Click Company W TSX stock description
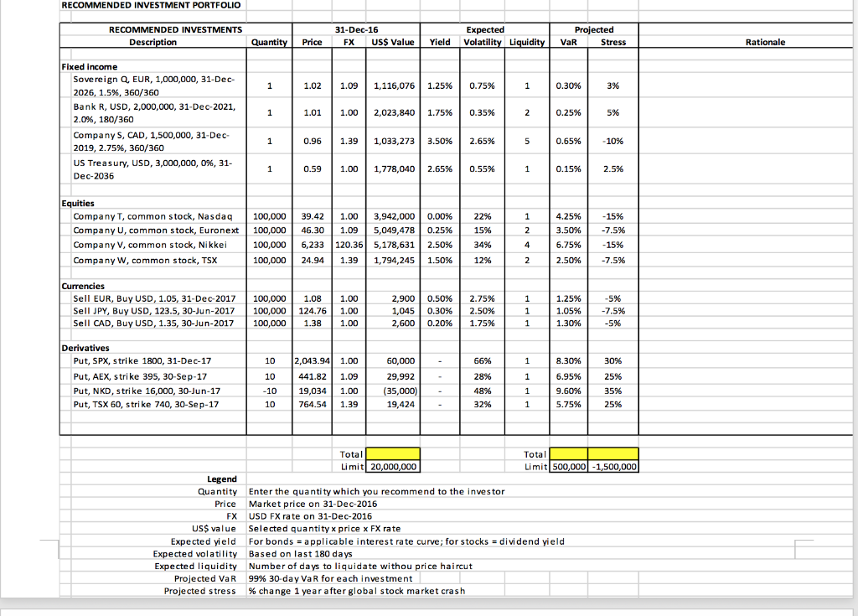This screenshot has height=616, width=858. 145,260
